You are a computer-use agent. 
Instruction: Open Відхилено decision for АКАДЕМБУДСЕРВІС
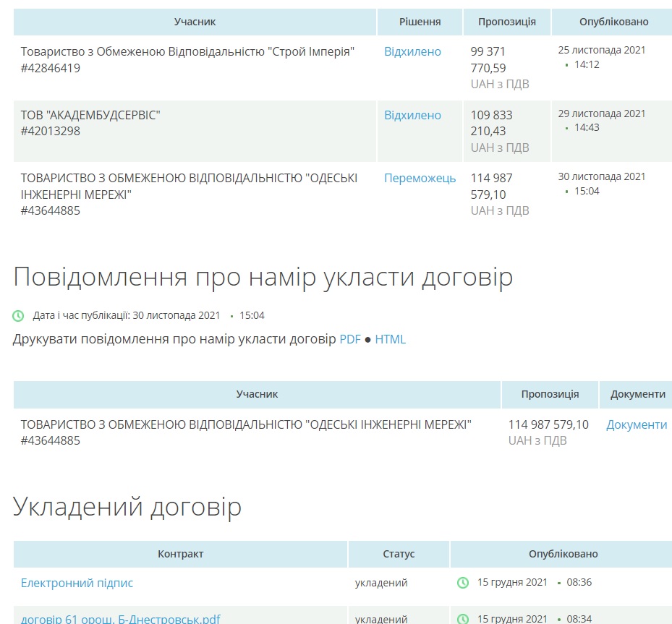tap(412, 115)
